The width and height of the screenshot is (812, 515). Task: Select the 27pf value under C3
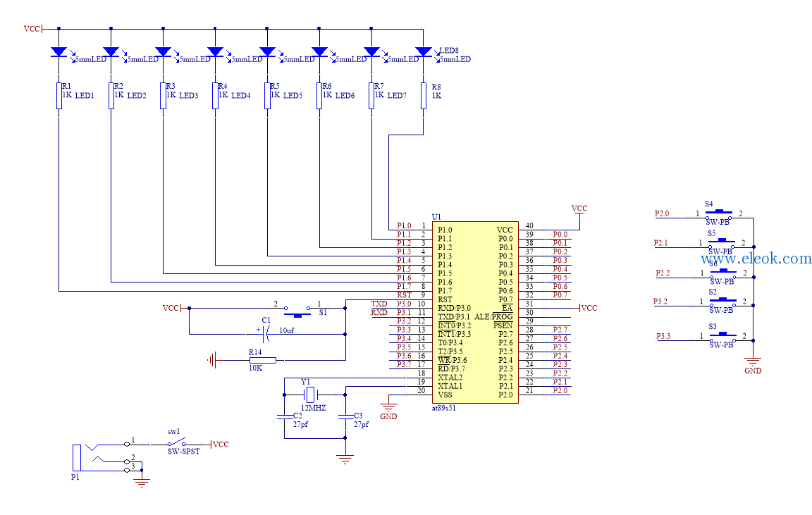click(362, 424)
